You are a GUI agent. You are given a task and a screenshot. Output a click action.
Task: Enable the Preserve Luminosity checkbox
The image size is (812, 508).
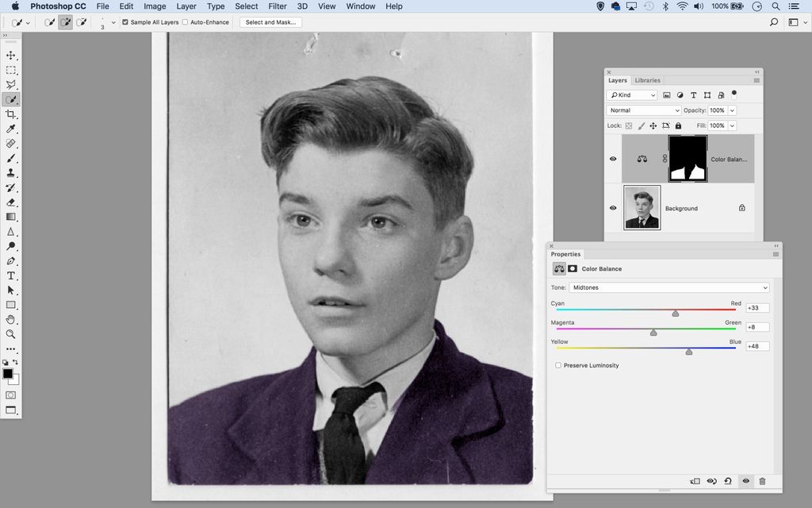558,365
